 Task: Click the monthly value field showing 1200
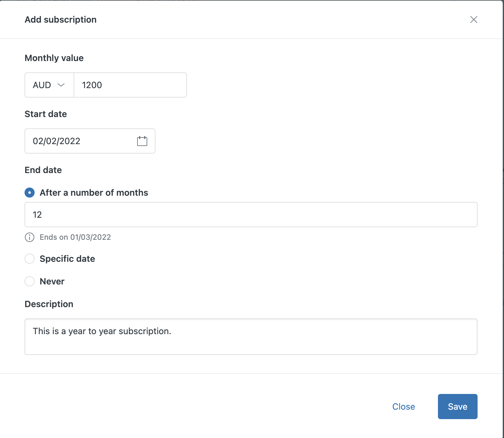(x=130, y=85)
